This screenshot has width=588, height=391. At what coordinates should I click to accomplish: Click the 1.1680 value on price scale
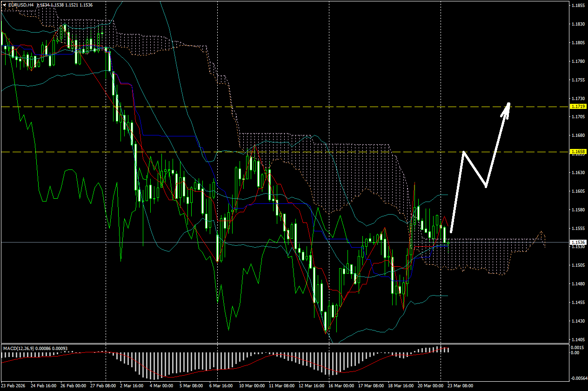(x=578, y=135)
